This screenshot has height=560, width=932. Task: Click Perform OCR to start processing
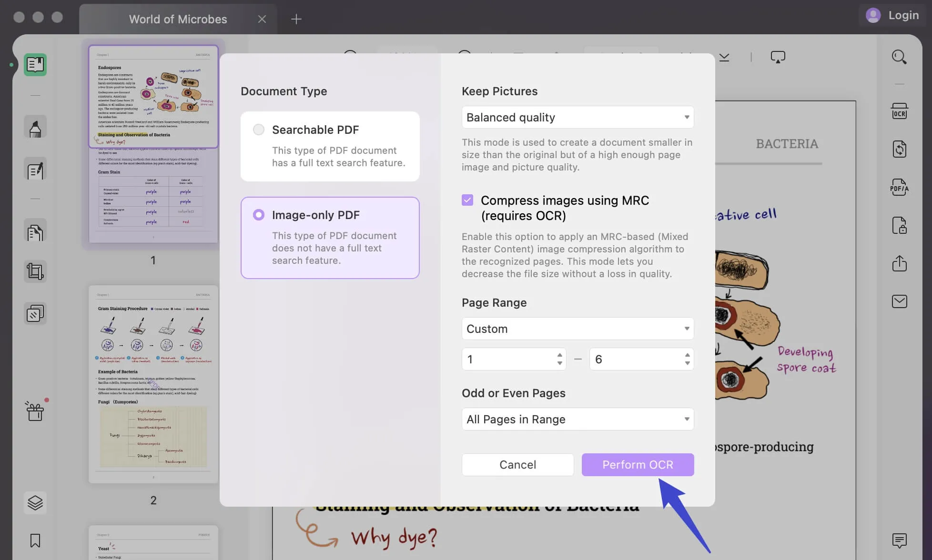pos(637,464)
